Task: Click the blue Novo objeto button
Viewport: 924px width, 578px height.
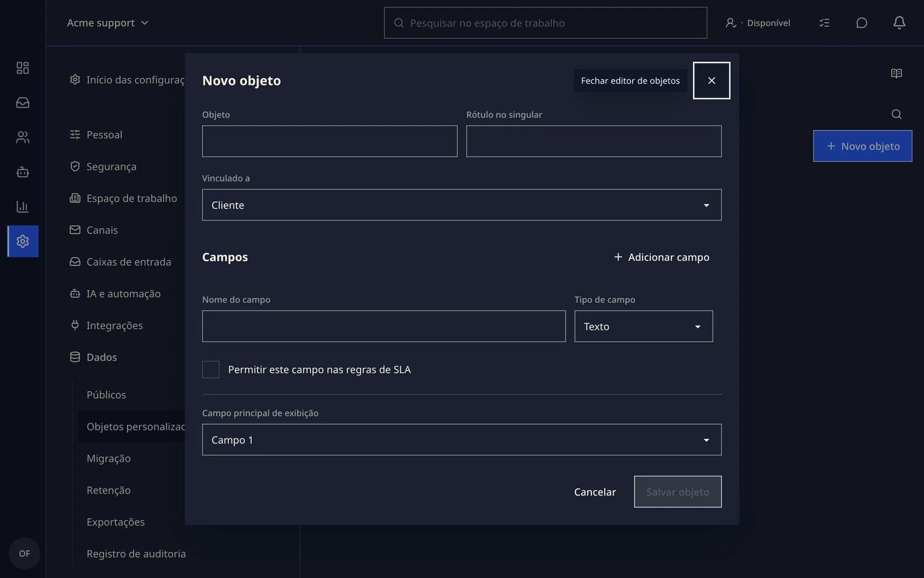Action: click(x=863, y=146)
